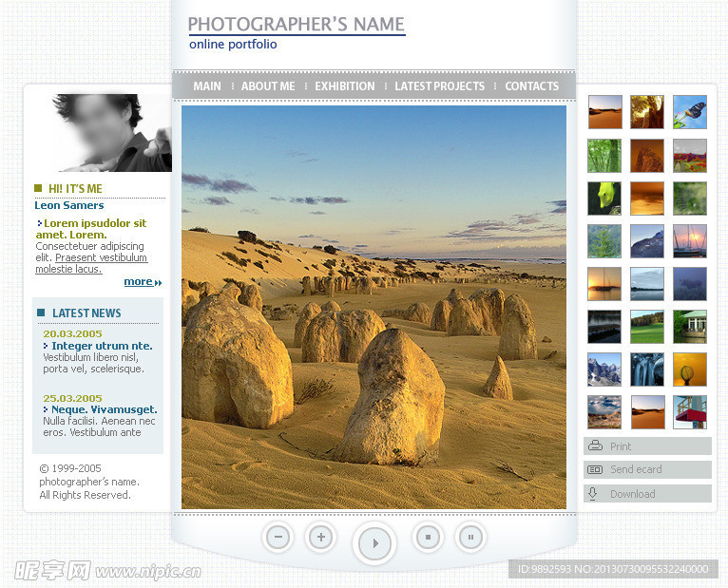Screen dimensions: 728x588
Task: Click the minus zoom-out round button
Action: (x=278, y=537)
